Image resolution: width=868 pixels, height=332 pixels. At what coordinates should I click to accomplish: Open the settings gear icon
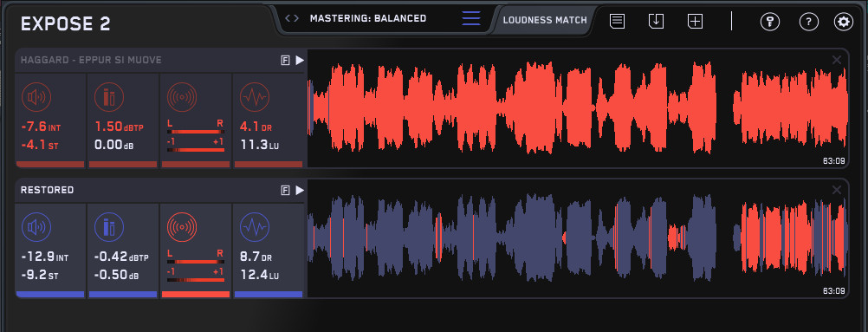(844, 23)
